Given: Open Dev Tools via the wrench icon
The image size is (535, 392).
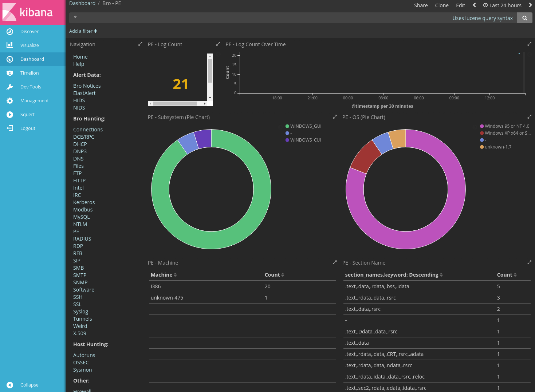Looking at the screenshot, I should pos(10,87).
